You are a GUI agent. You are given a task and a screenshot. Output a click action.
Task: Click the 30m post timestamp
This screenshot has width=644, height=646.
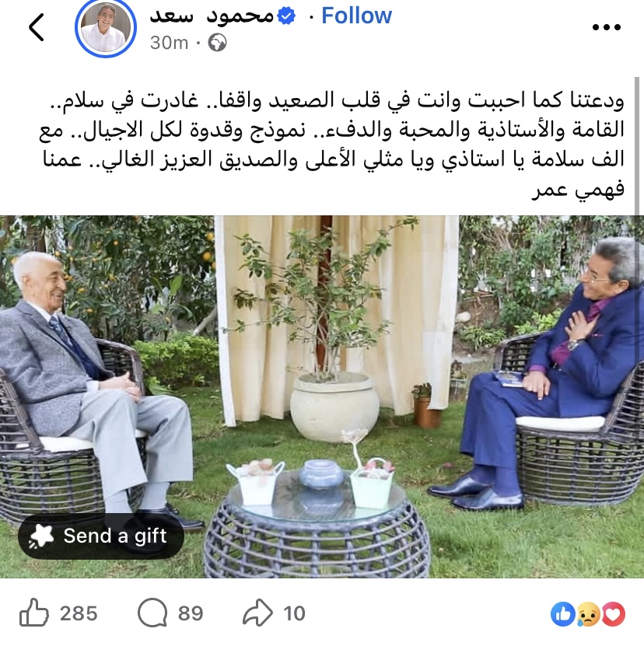pyautogui.click(x=169, y=43)
